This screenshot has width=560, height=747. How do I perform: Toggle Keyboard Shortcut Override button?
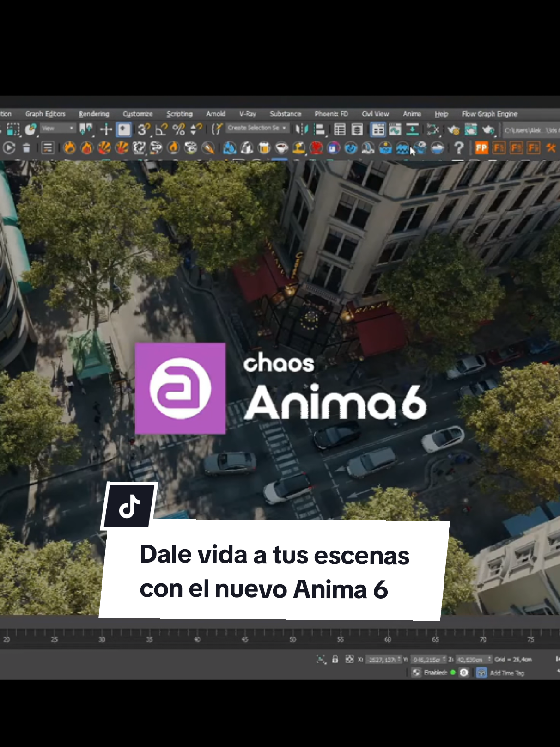(124, 129)
